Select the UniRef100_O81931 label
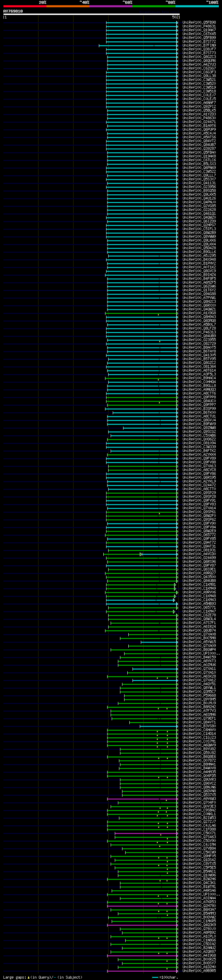This screenshot has width=222, height=980. click(x=199, y=550)
